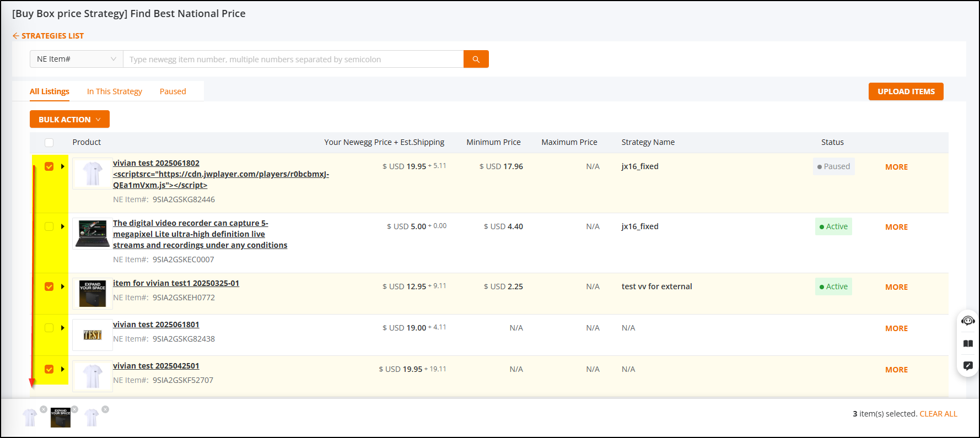The height and width of the screenshot is (438, 980).
Task: Click the back arrow beside STRATEGIES LIST
Action: 16,36
